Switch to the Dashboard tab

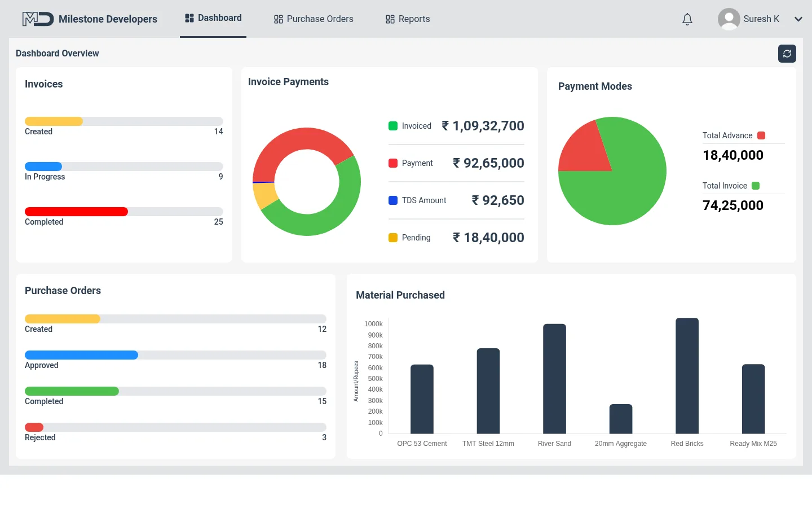coord(213,19)
